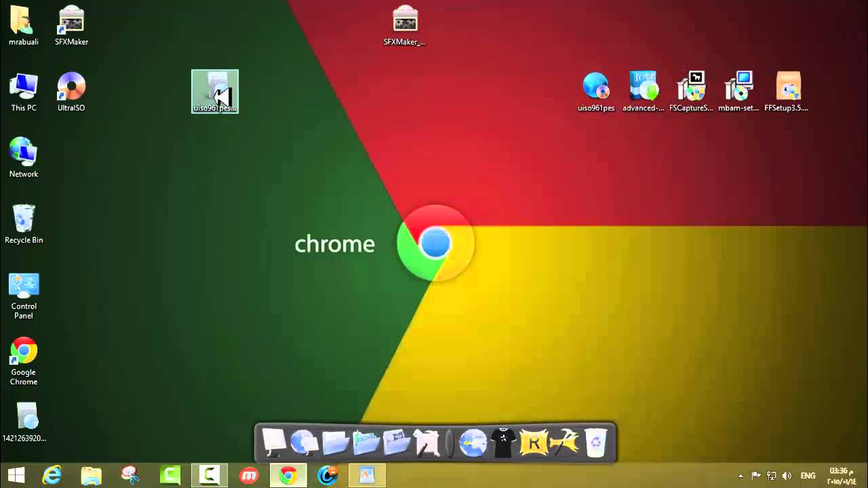Open the blue C app taskbar icon
Screen dimensions: 868x488
(328, 476)
